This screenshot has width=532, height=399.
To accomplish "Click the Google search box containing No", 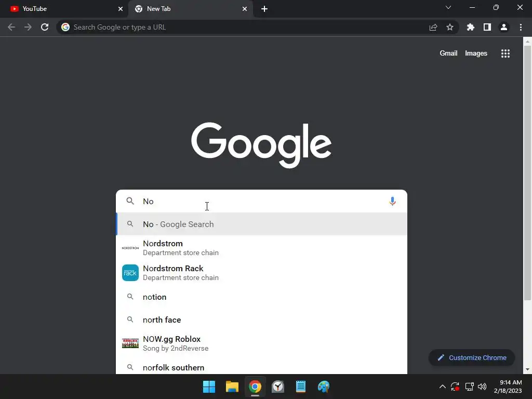I will pyautogui.click(x=261, y=201).
